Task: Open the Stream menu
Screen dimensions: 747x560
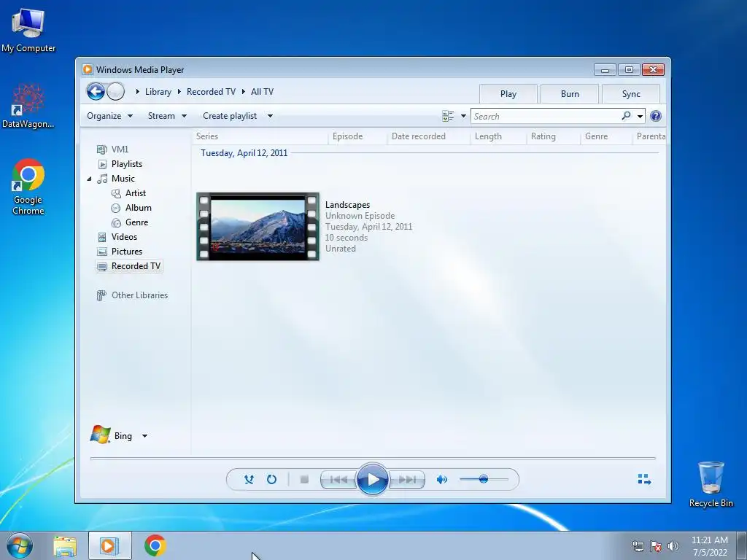Action: [167, 116]
